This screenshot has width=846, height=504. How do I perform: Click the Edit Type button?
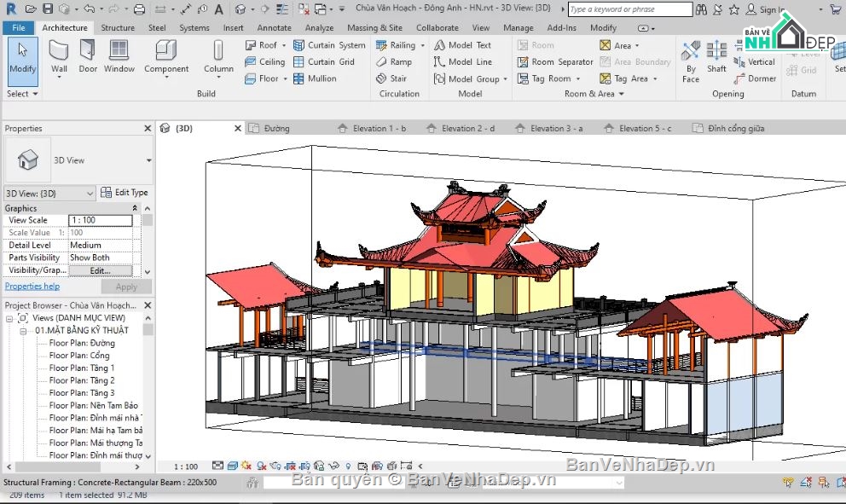point(125,193)
